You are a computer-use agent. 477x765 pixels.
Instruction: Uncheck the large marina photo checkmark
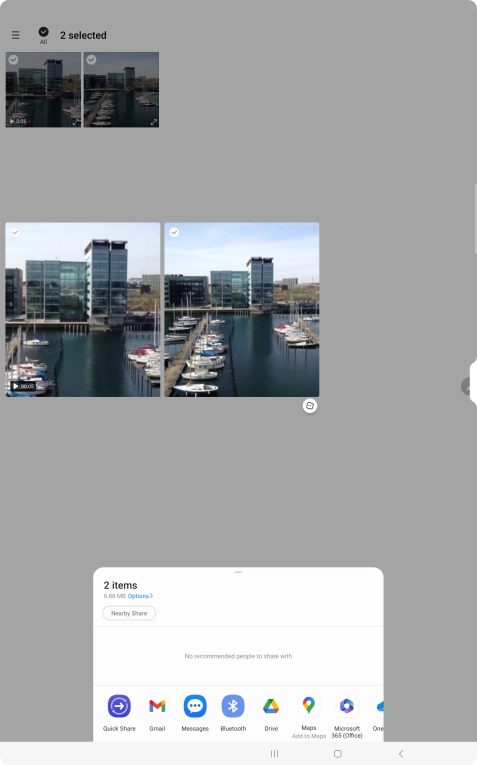click(174, 232)
